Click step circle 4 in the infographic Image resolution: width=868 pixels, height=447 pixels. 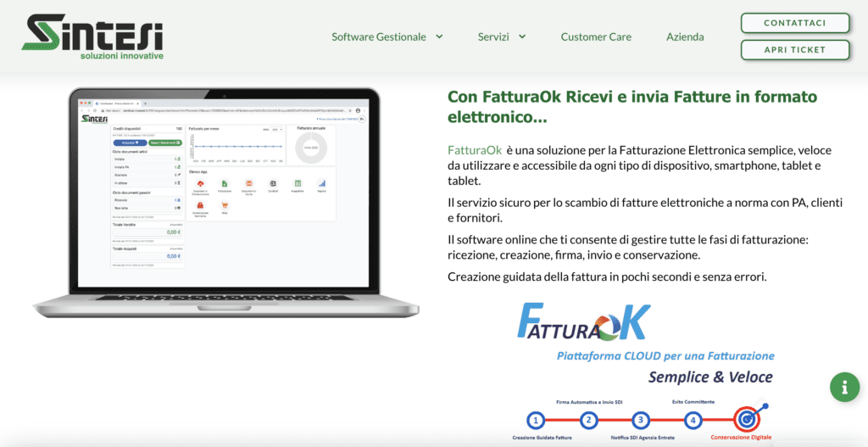(692, 421)
